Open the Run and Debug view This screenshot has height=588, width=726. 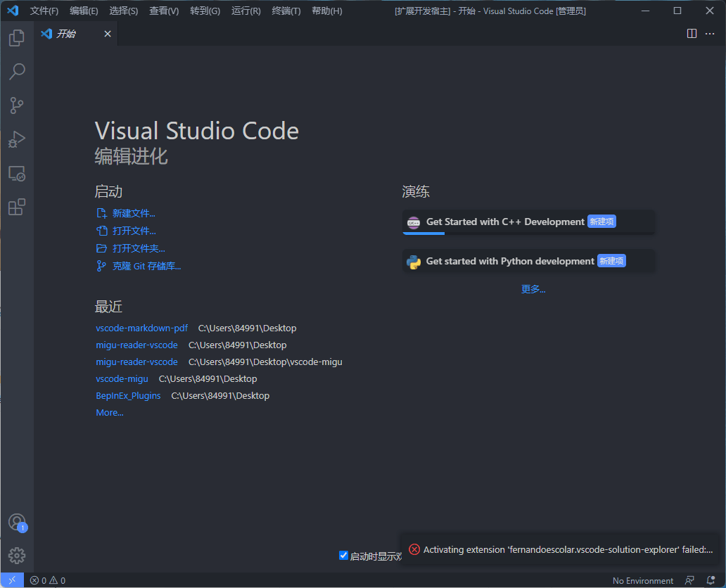click(x=17, y=139)
